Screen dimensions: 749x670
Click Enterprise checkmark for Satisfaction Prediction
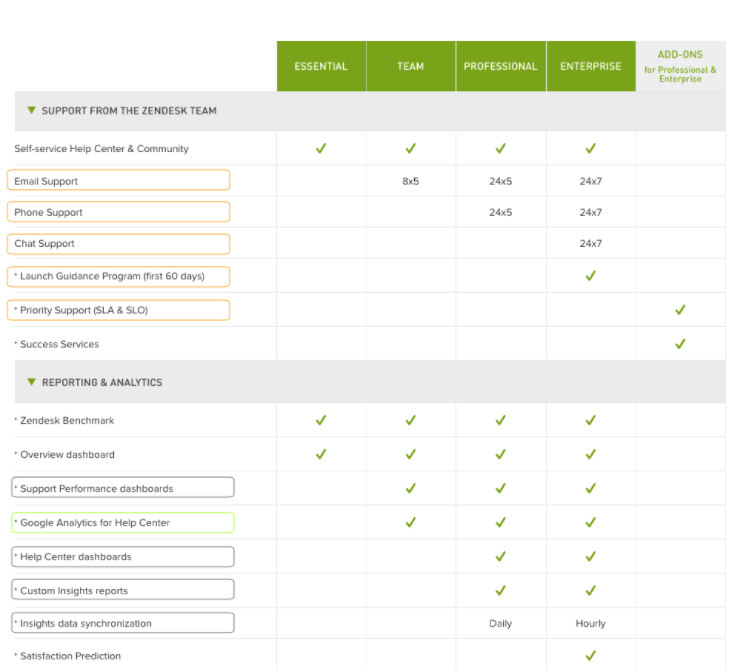(x=591, y=656)
